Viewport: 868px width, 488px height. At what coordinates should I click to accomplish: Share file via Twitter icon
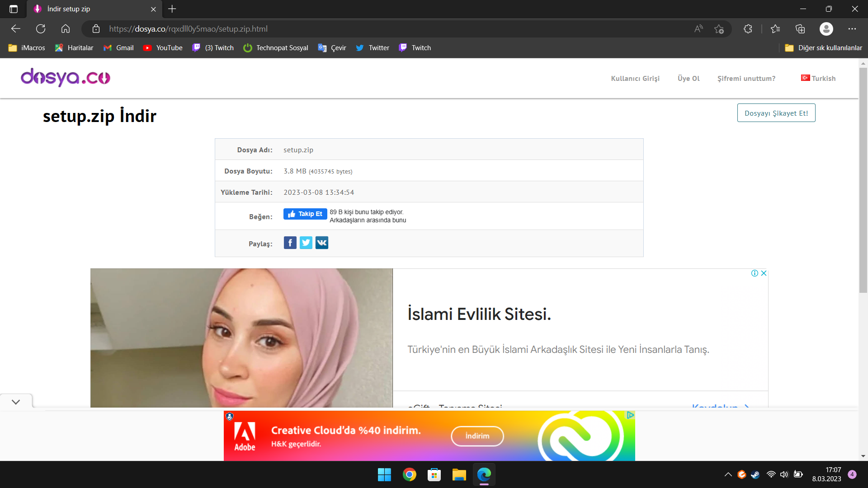pyautogui.click(x=306, y=243)
